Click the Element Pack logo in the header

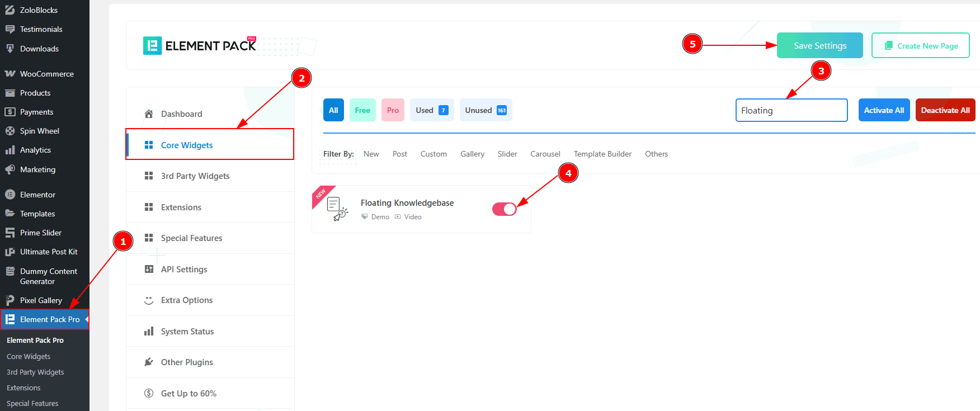(x=200, y=45)
